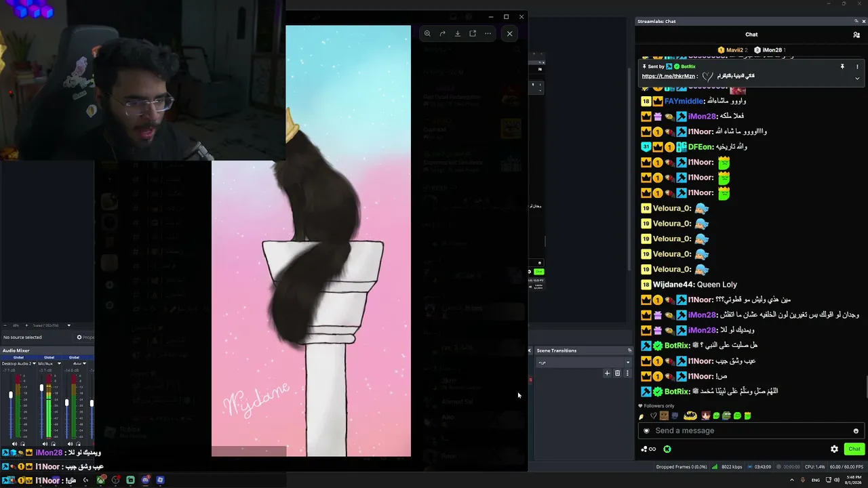Open Scene Transitions more options menu
The width and height of the screenshot is (868, 488).
click(627, 373)
